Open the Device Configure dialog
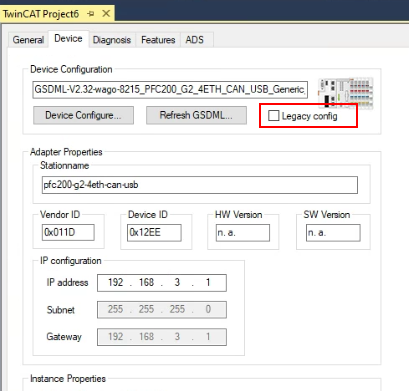The height and width of the screenshot is (391, 409). pos(83,115)
